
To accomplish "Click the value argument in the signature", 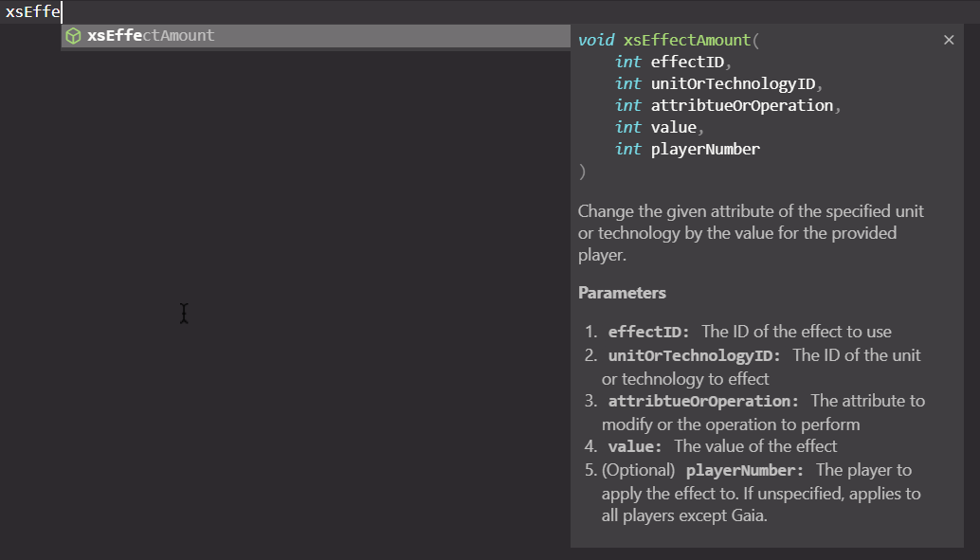I will click(674, 128).
